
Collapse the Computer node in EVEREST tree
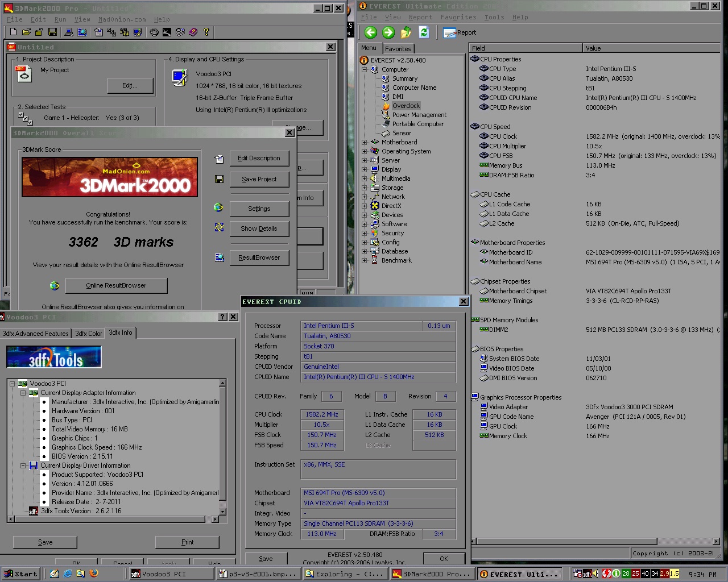click(364, 69)
